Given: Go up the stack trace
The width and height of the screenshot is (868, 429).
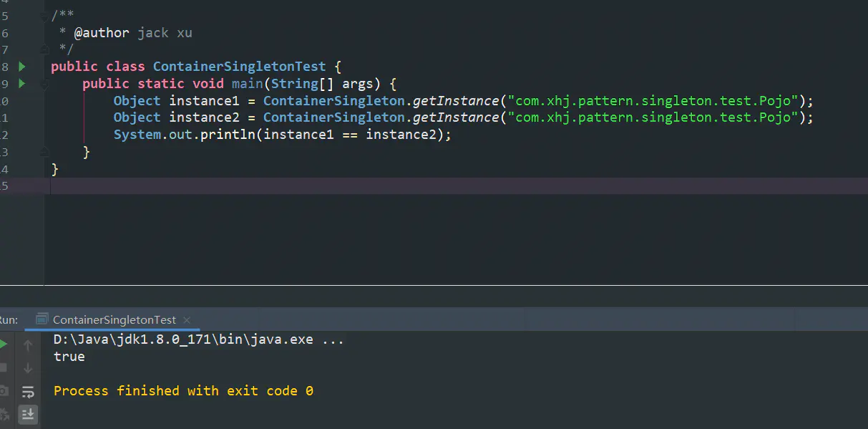Looking at the screenshot, I should 28,345.
